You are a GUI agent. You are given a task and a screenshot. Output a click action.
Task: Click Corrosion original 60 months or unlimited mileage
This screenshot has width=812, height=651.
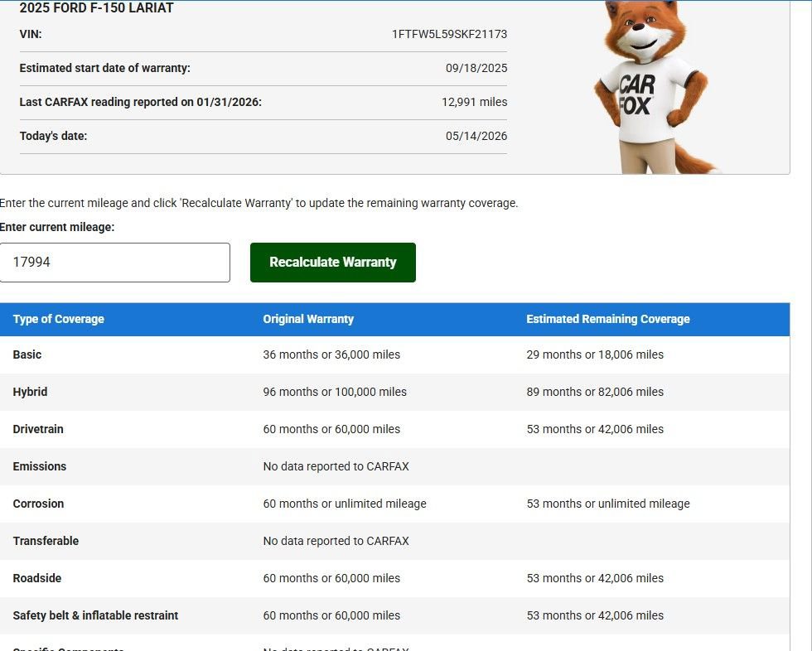[345, 504]
